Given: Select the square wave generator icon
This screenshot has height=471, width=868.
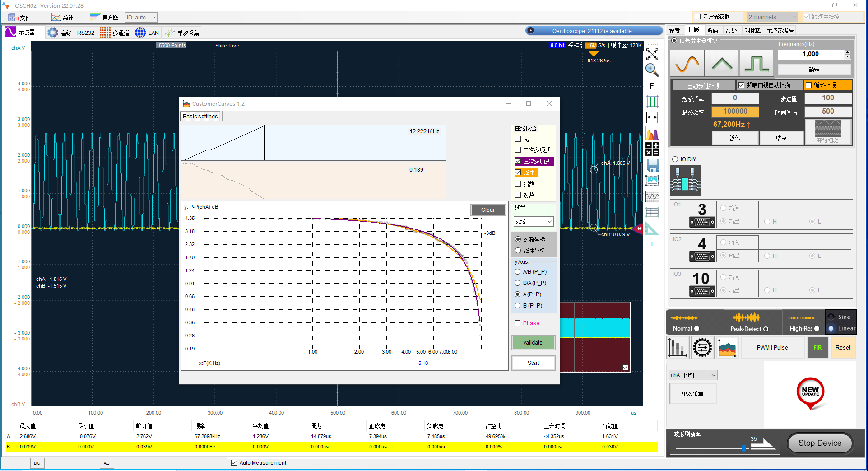Looking at the screenshot, I should coord(757,63).
